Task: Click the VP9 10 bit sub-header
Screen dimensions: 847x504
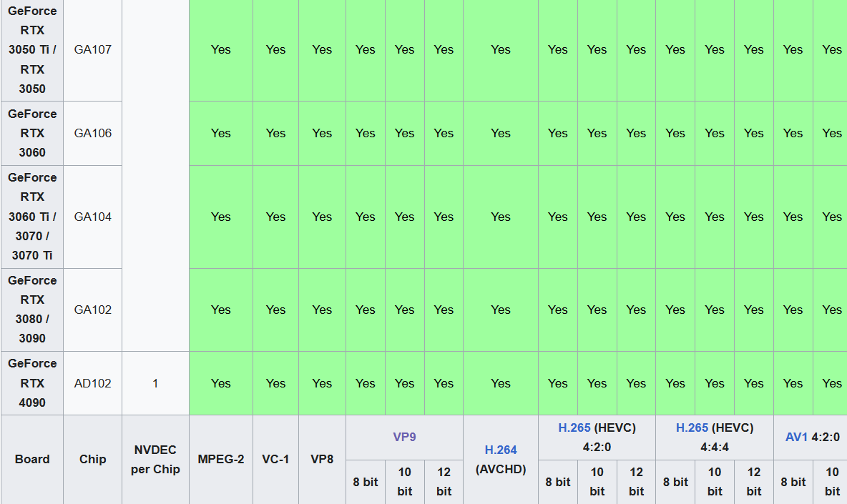Action: coord(405,482)
